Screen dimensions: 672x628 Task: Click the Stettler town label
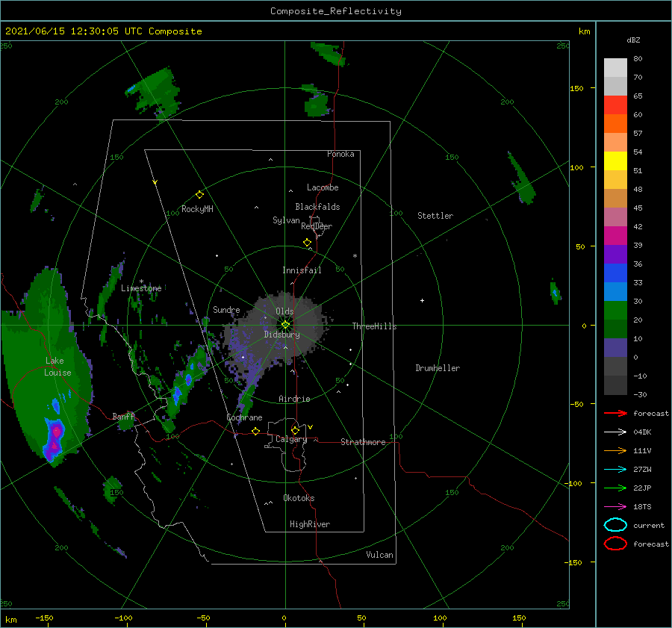click(435, 216)
